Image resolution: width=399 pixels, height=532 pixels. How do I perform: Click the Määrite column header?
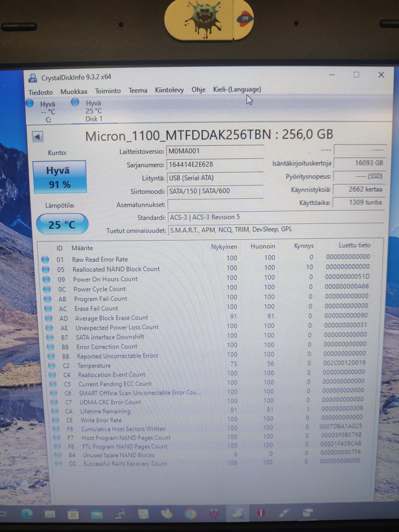pos(82,248)
